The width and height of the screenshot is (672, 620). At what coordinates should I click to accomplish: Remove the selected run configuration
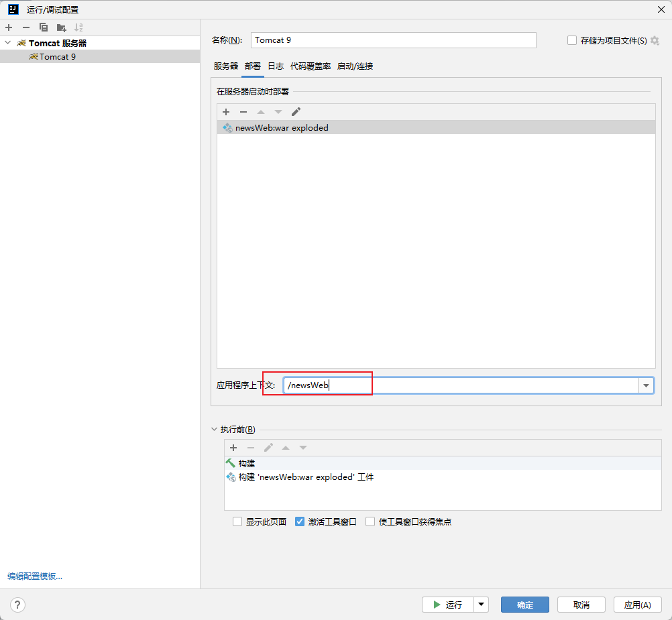26,27
